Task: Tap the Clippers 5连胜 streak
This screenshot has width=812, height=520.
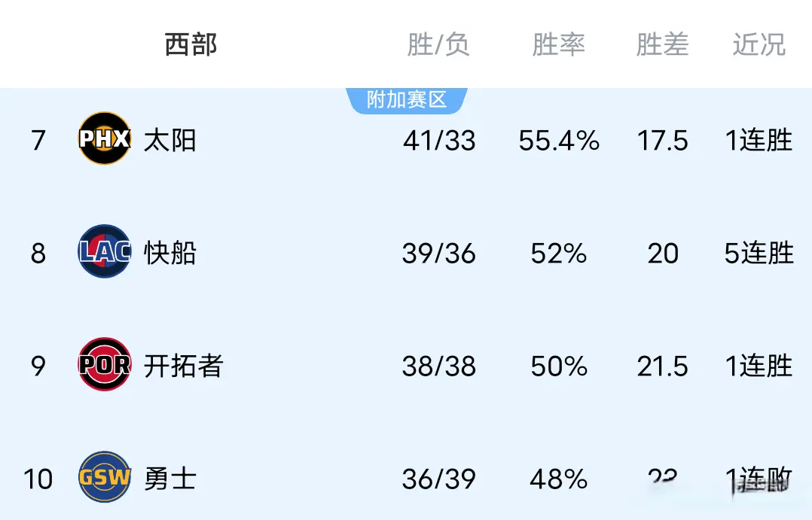Action: [x=759, y=253]
